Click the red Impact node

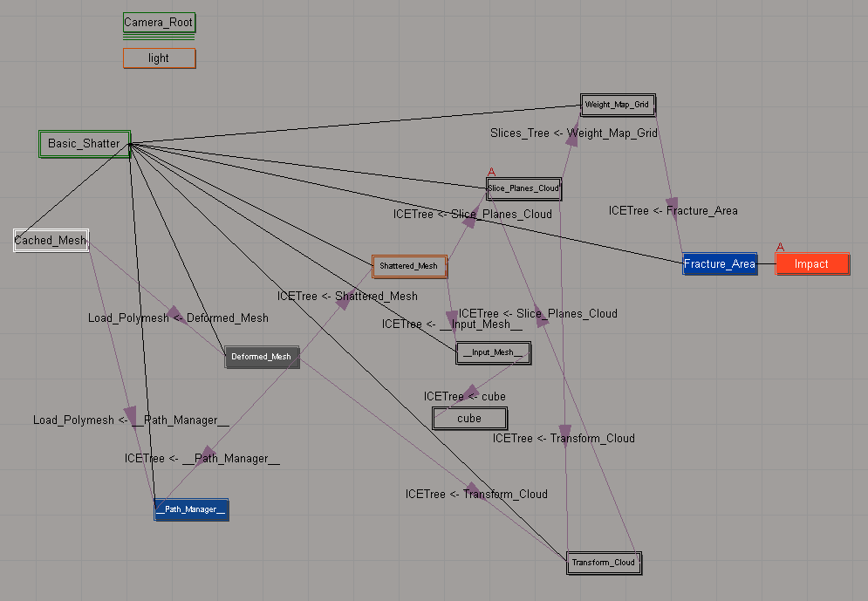811,264
